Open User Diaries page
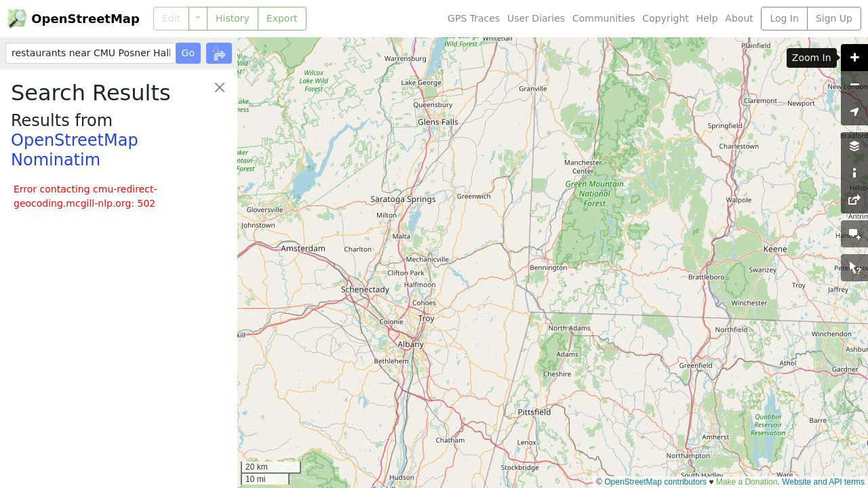Screen dimensions: 868x488 (536, 18)
